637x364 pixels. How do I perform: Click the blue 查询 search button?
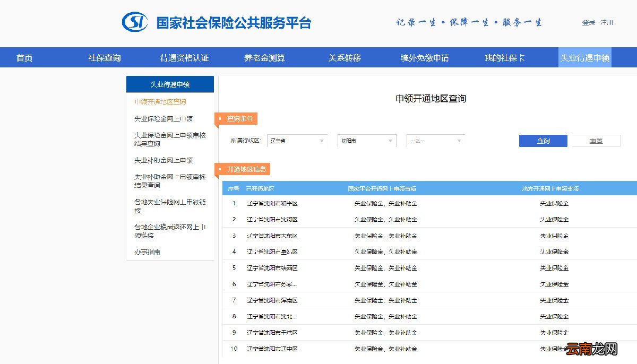(x=543, y=141)
